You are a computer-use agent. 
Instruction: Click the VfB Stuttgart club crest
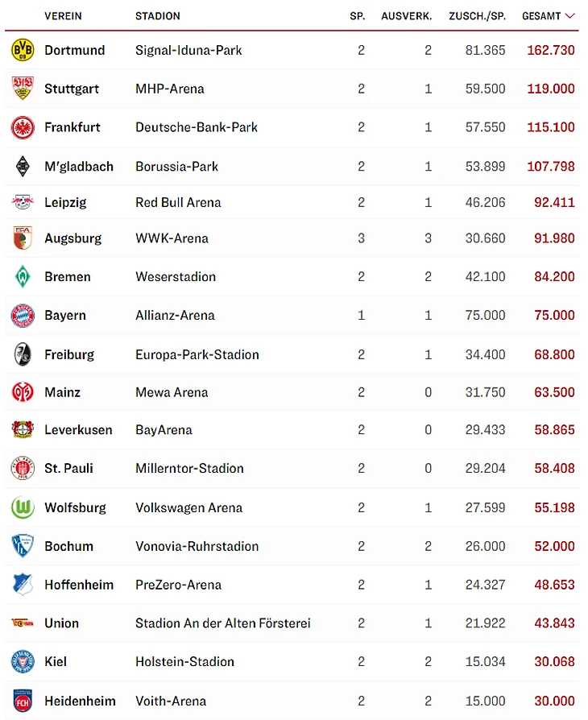coord(23,89)
